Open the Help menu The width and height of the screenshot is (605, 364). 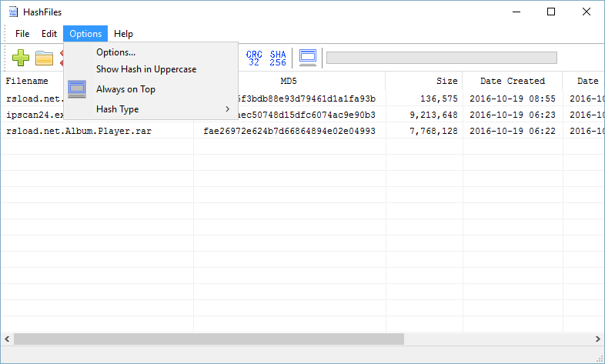[123, 34]
